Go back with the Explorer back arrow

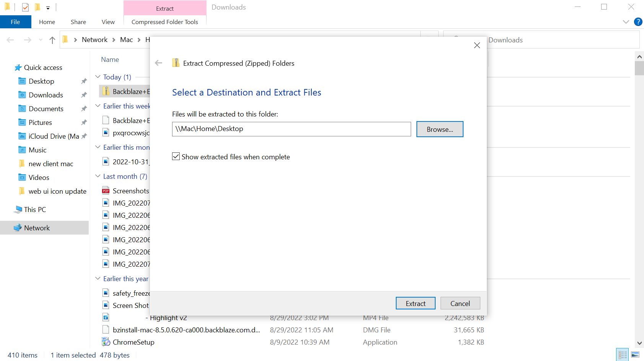point(10,40)
